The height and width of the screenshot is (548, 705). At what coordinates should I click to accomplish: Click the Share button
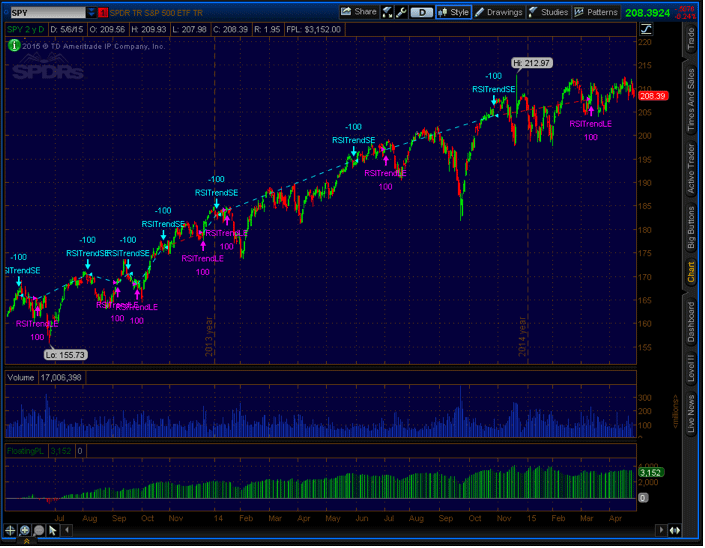(359, 12)
